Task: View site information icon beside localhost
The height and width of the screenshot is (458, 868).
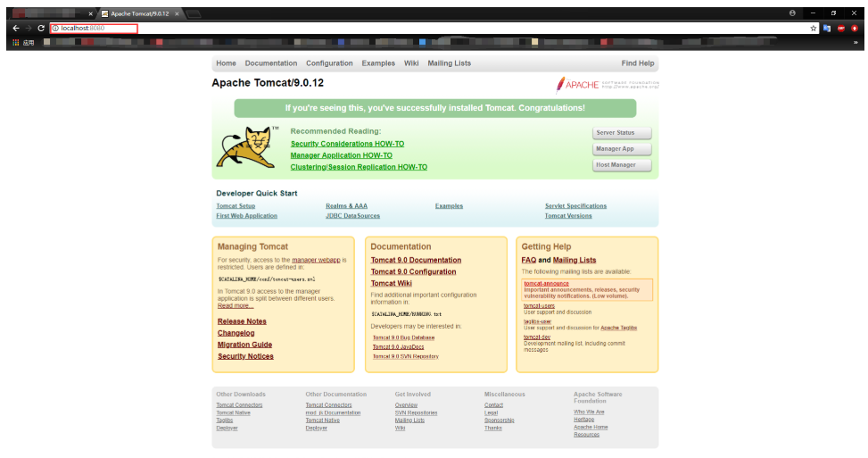Action: pos(55,29)
